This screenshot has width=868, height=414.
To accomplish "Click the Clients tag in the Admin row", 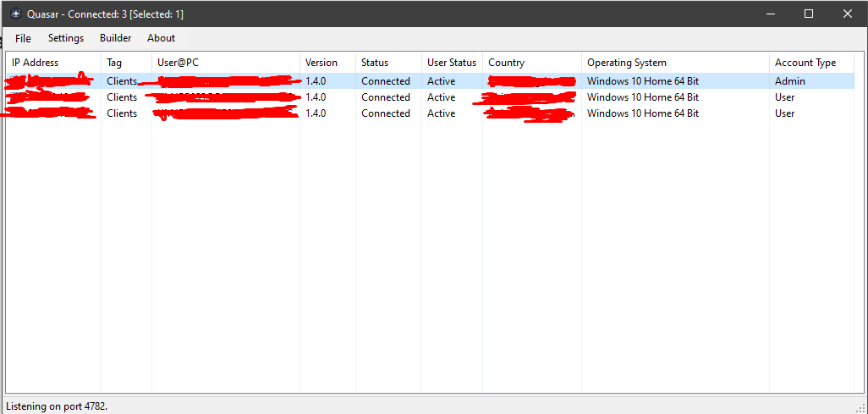I will pyautogui.click(x=122, y=81).
